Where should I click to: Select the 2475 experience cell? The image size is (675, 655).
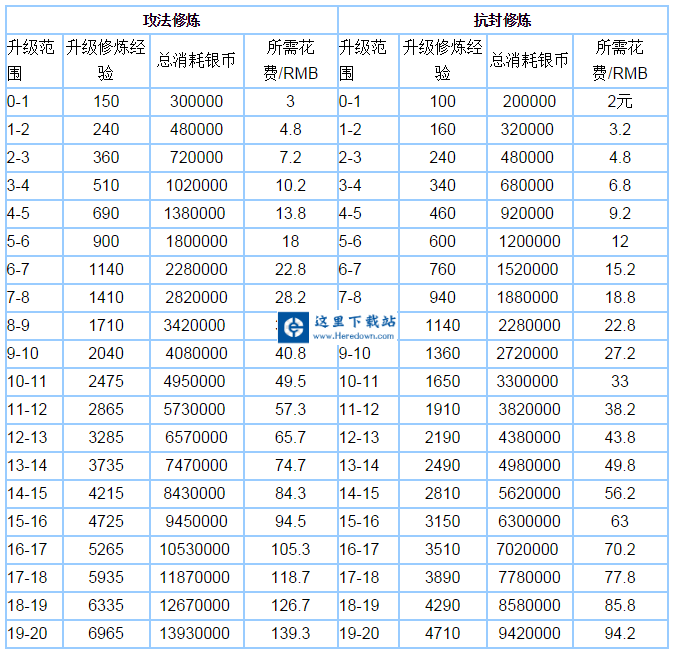105,382
